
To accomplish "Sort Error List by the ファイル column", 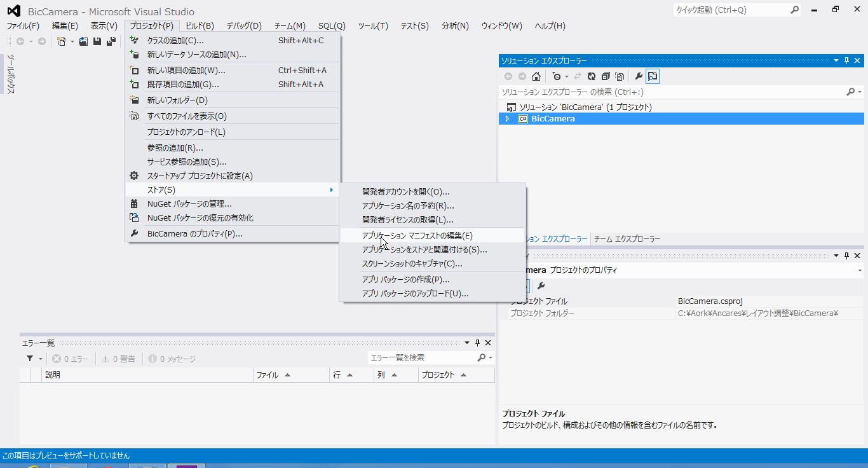I will 291,375.
